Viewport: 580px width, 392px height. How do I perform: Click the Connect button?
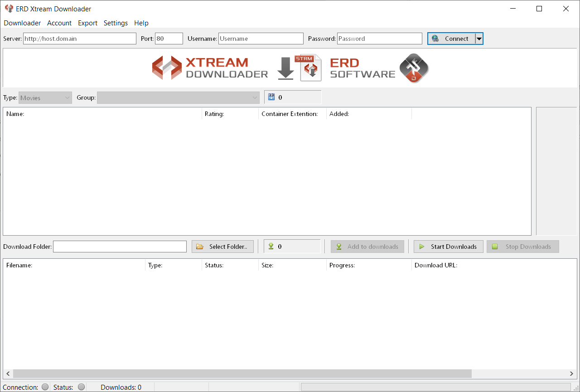(451, 39)
